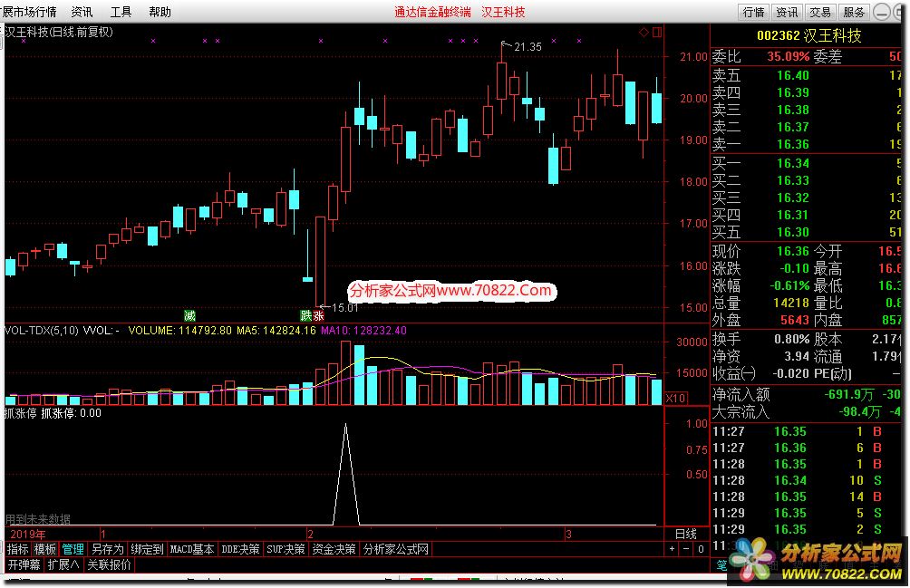Click the plus zoom-in button
This screenshot has width=910, height=588.
pyautogui.click(x=672, y=548)
